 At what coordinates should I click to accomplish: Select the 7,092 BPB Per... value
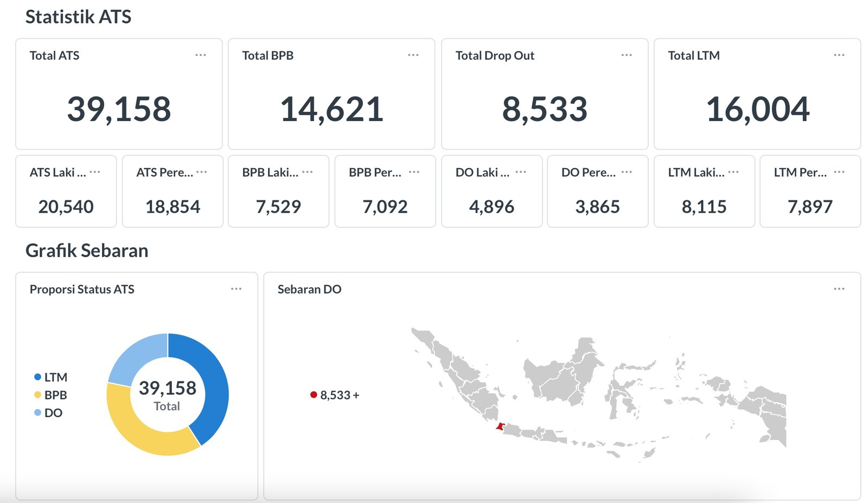(x=385, y=207)
